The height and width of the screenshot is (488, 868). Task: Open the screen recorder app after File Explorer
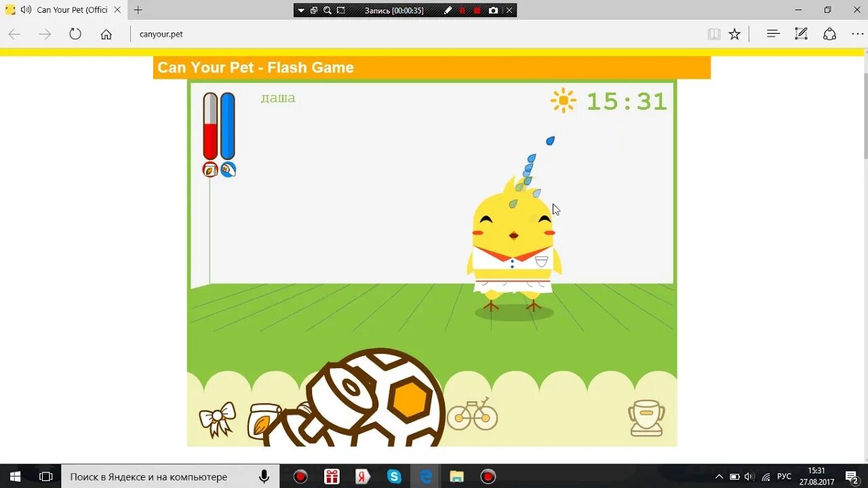click(x=488, y=476)
